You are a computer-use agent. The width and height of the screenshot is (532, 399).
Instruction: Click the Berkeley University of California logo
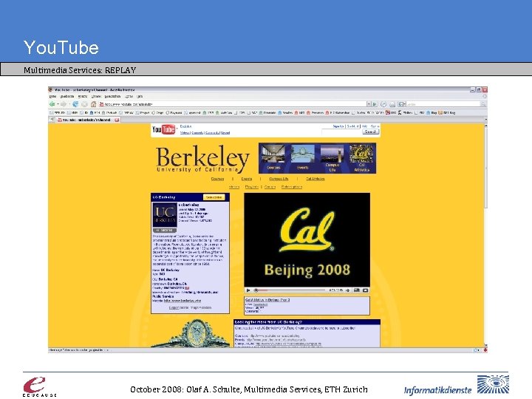(x=202, y=159)
